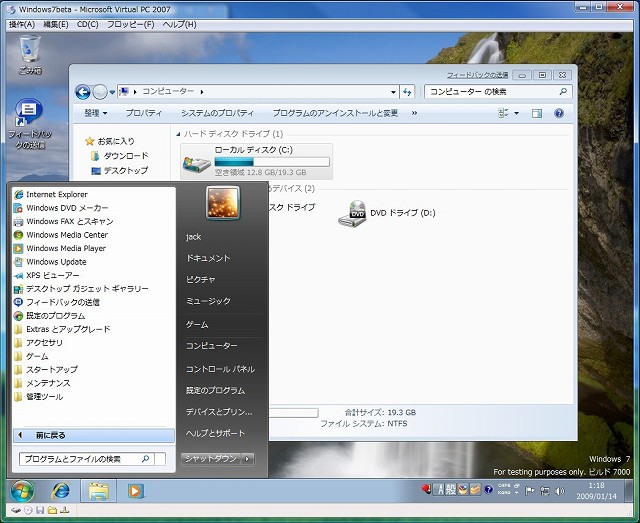Click the Virtual PC network status icon
The width and height of the screenshot is (640, 523).
tap(64, 510)
